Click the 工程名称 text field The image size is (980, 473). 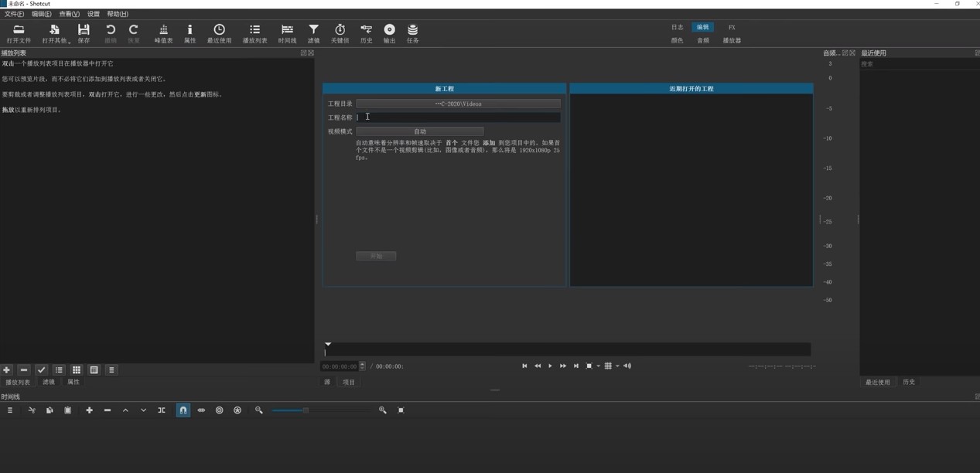458,117
